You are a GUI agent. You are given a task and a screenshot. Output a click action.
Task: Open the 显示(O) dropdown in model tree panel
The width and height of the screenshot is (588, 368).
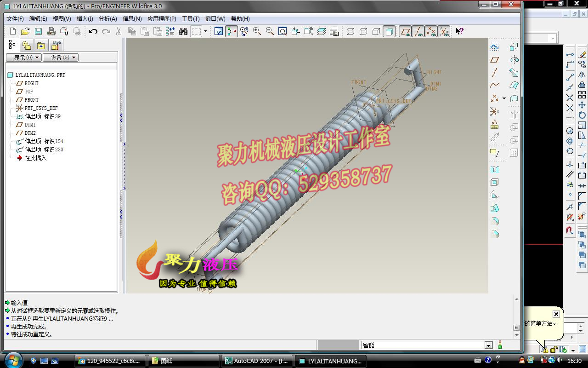tap(23, 57)
